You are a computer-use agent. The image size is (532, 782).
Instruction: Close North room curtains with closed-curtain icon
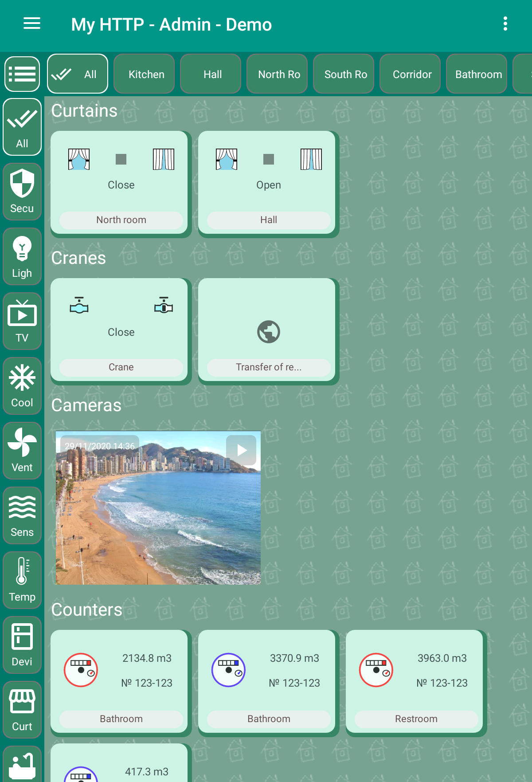pos(164,159)
